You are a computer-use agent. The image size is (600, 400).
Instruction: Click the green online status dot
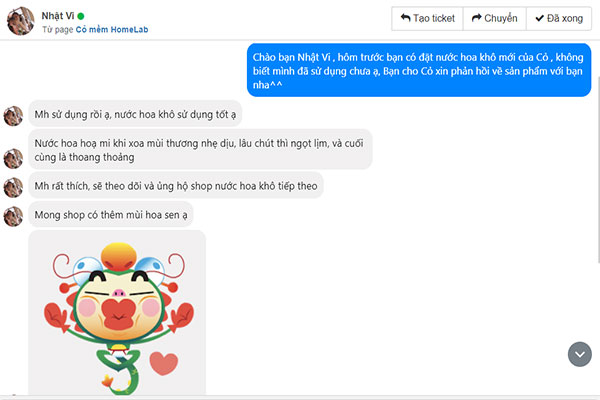pos(81,16)
